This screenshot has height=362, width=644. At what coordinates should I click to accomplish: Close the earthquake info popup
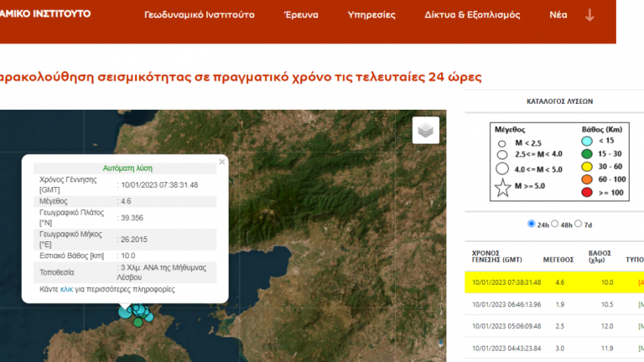click(x=221, y=162)
